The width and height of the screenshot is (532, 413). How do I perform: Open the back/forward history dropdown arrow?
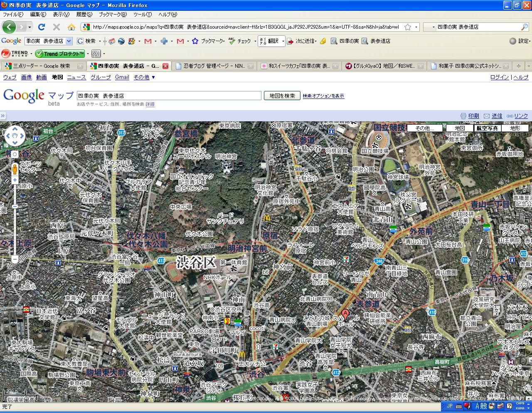pos(30,27)
